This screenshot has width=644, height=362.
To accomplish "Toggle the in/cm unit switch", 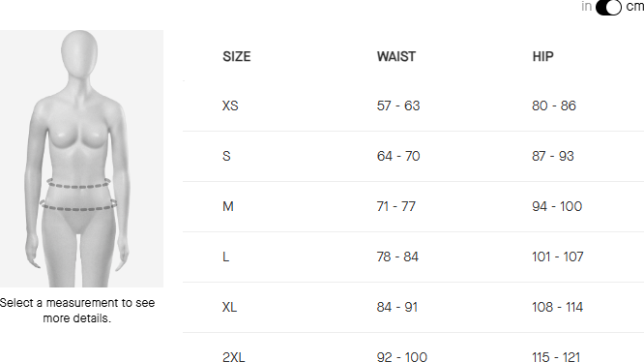I will (608, 7).
